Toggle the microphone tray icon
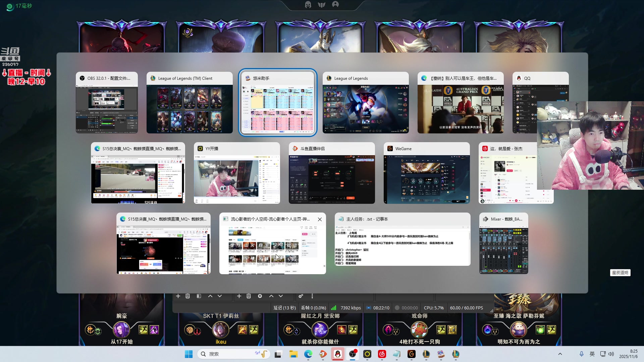This screenshot has width=644, height=362. click(x=582, y=354)
